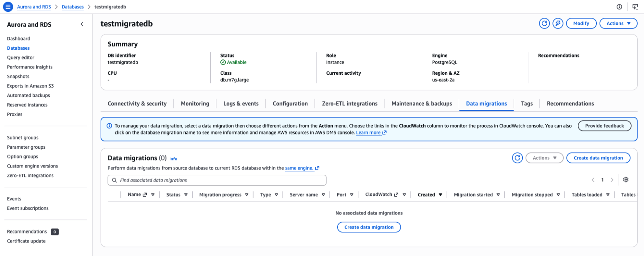Sort by Port column
Screen dimensions: 644x256
pos(352,195)
